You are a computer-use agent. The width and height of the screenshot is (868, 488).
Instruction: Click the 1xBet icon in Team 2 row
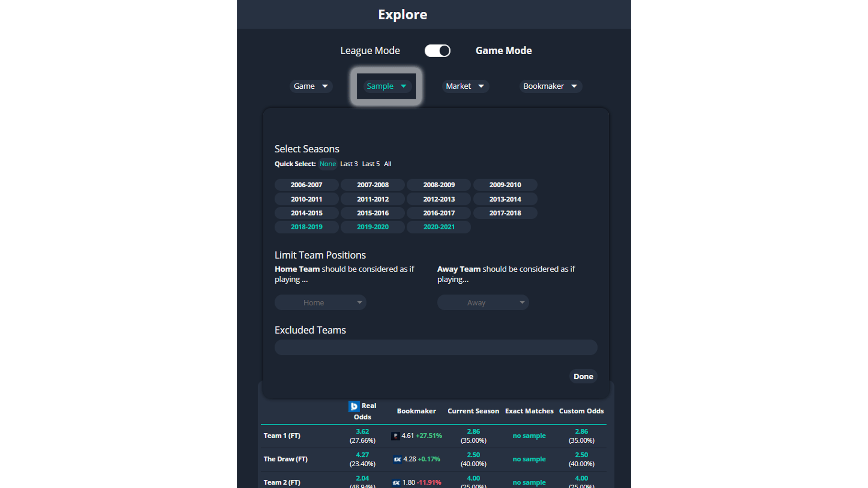[x=397, y=482]
